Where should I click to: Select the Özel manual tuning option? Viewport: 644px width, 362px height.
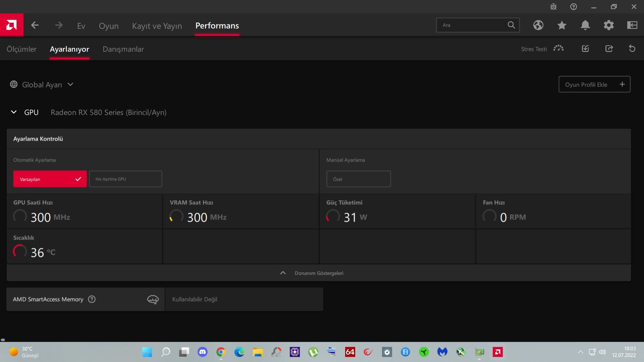coord(358,179)
